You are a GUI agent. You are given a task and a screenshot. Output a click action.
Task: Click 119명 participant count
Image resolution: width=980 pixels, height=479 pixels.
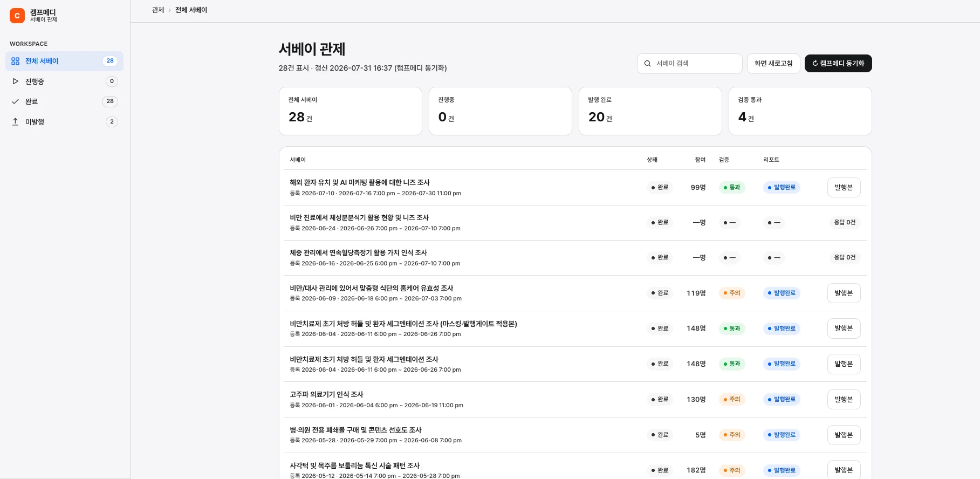click(x=696, y=293)
